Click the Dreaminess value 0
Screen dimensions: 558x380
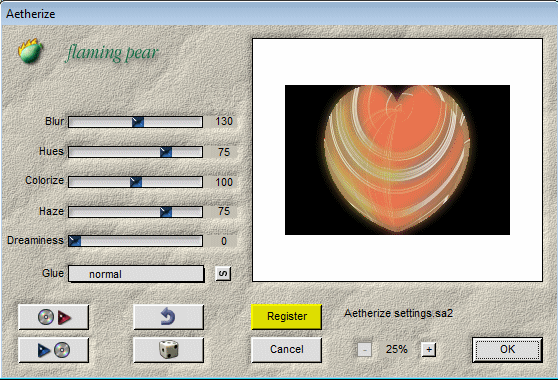(x=224, y=241)
